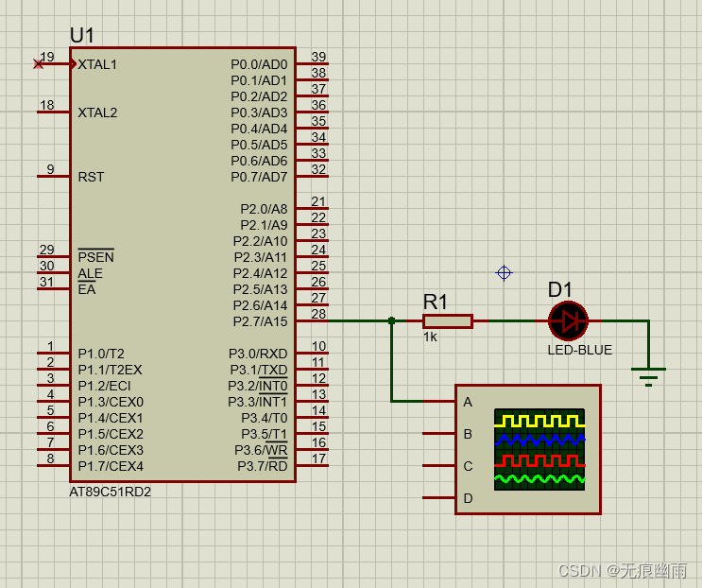Click the P0.2/AD2 pin label
This screenshot has width=702, height=588.
click(259, 96)
